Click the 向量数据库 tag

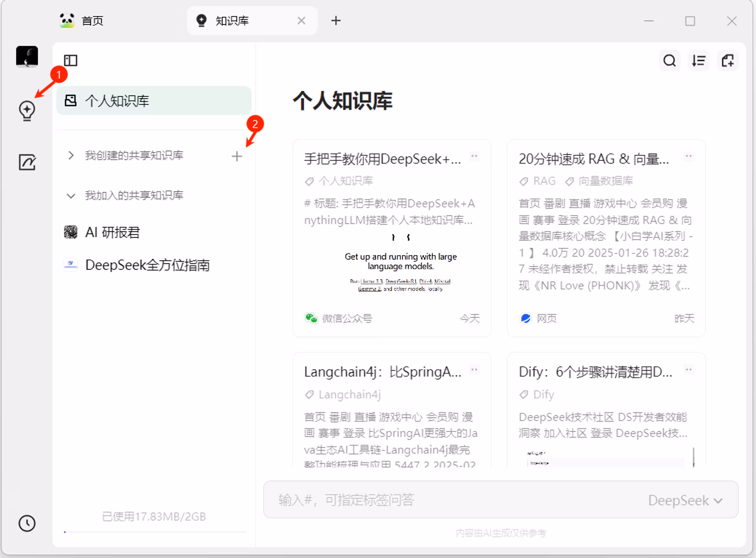[599, 181]
